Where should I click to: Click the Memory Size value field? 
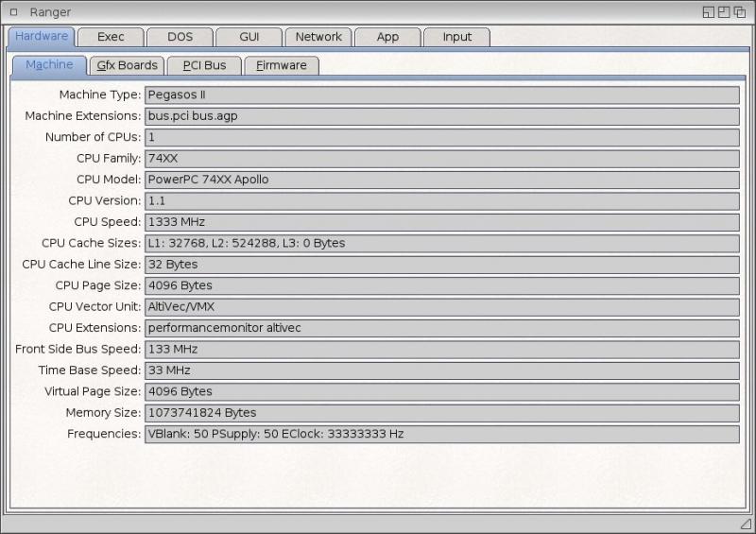coord(442,413)
